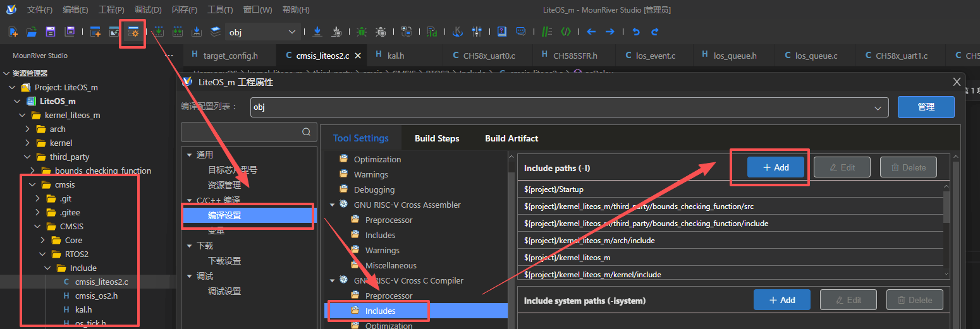Image resolution: width=980 pixels, height=329 pixels.
Task: Select Optimization at top of tool settings tree
Action: (x=377, y=159)
